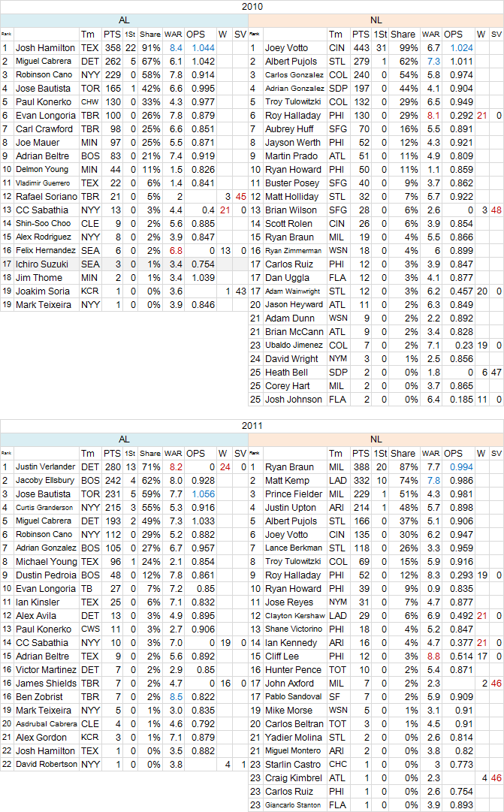Click Brian Wilson's 48 saves cell
The image size is (504, 812).
coord(496,210)
